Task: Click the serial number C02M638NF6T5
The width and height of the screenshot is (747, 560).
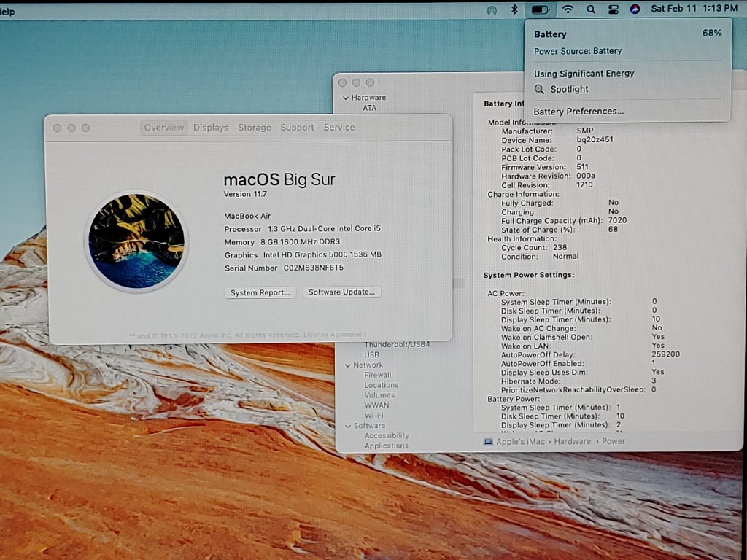Action: tap(314, 268)
